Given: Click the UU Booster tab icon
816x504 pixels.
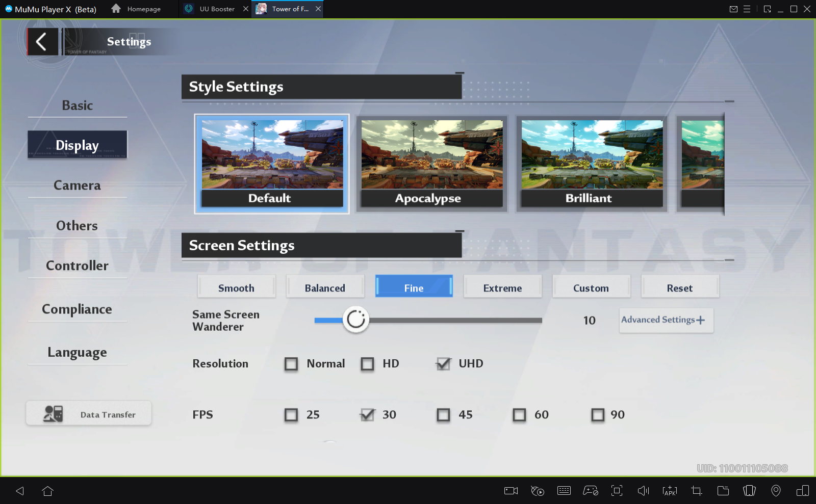Looking at the screenshot, I should (x=189, y=9).
